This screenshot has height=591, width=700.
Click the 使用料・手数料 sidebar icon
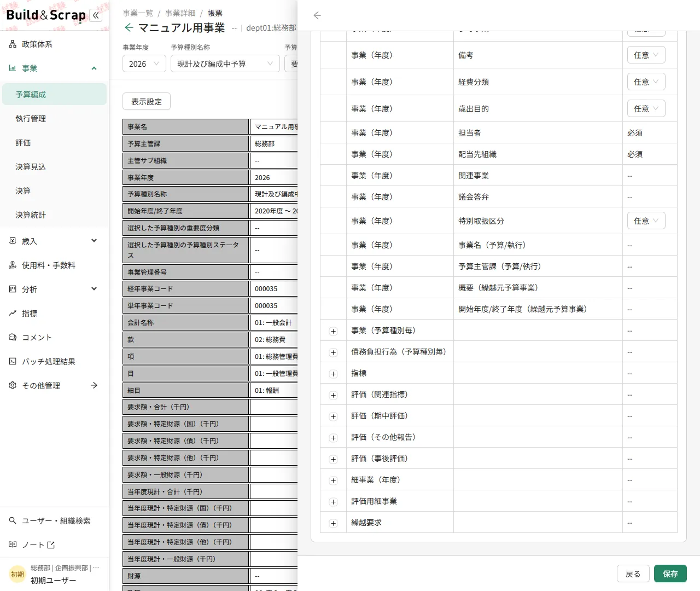click(13, 265)
